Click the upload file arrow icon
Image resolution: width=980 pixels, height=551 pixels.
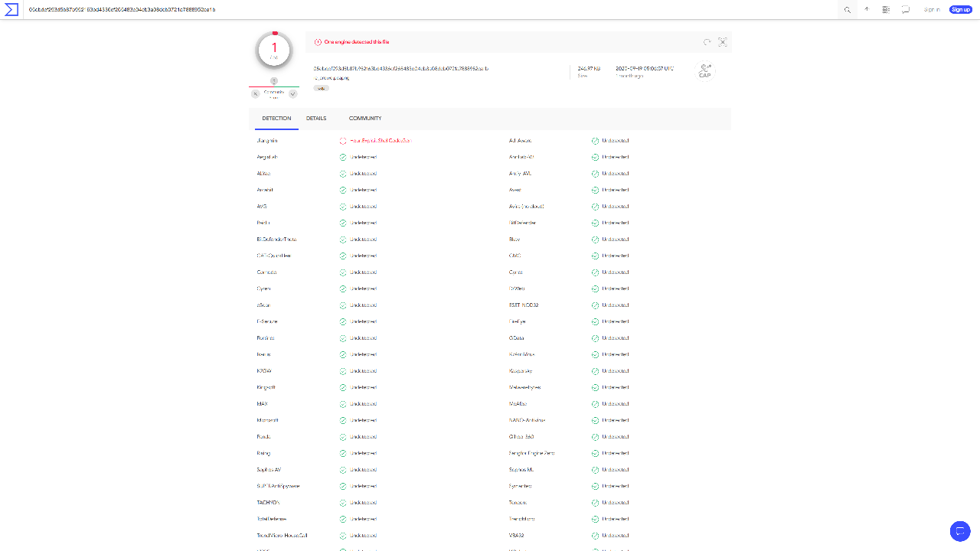pyautogui.click(x=866, y=9)
